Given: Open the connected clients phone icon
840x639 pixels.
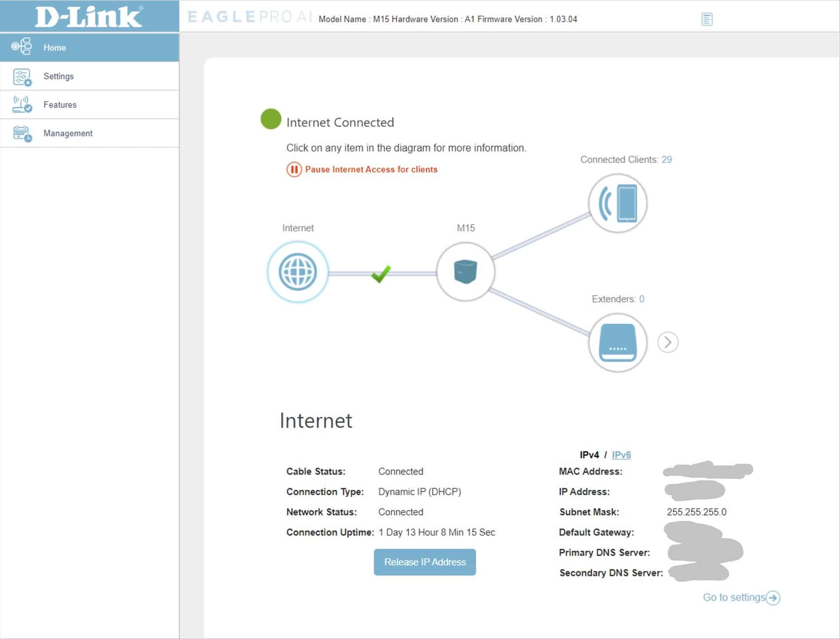Looking at the screenshot, I should coord(618,203).
